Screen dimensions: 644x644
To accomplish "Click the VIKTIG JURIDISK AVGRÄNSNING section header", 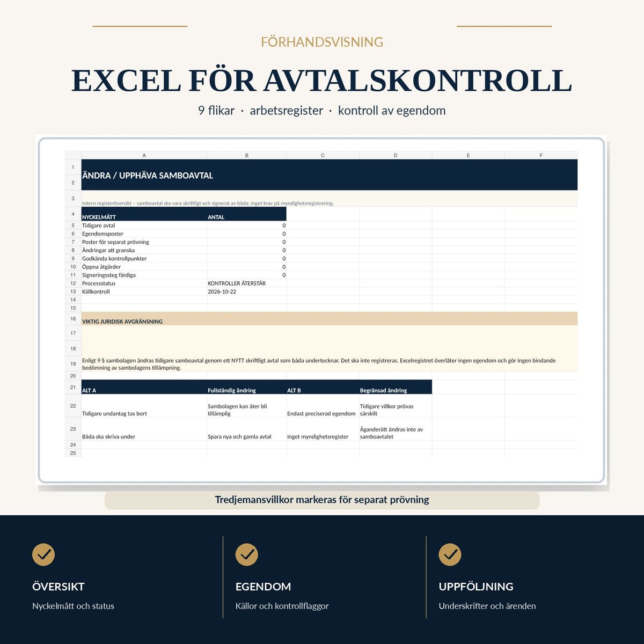I will click(330, 319).
